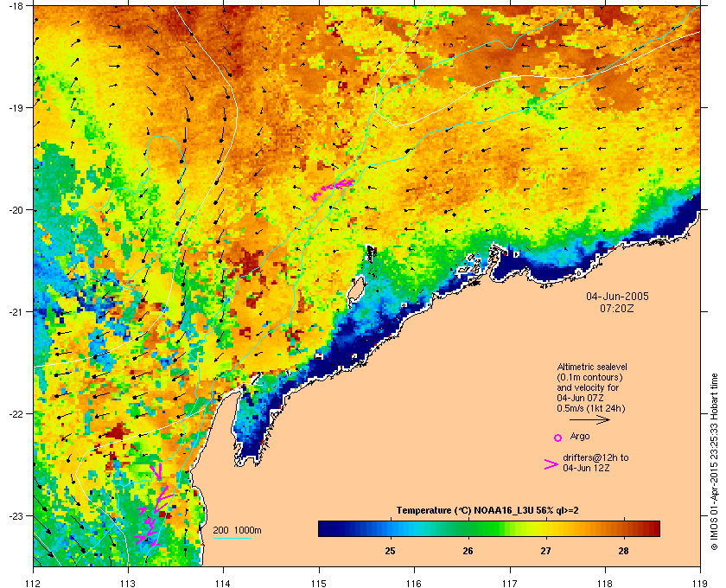Screen dimensions: 726x588
Task: Click the longitude axis label 115
Action: pyautogui.click(x=319, y=583)
